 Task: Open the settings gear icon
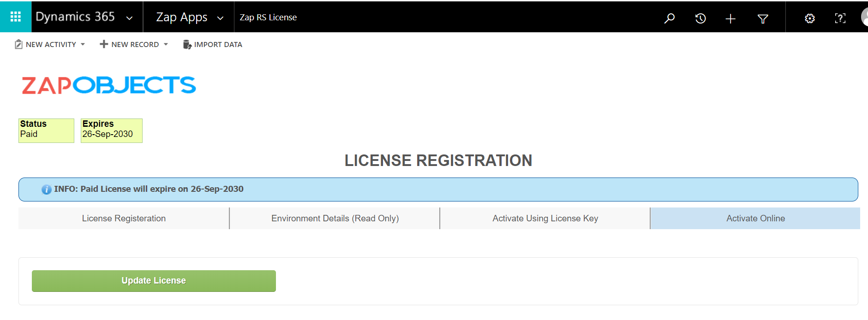click(x=810, y=18)
